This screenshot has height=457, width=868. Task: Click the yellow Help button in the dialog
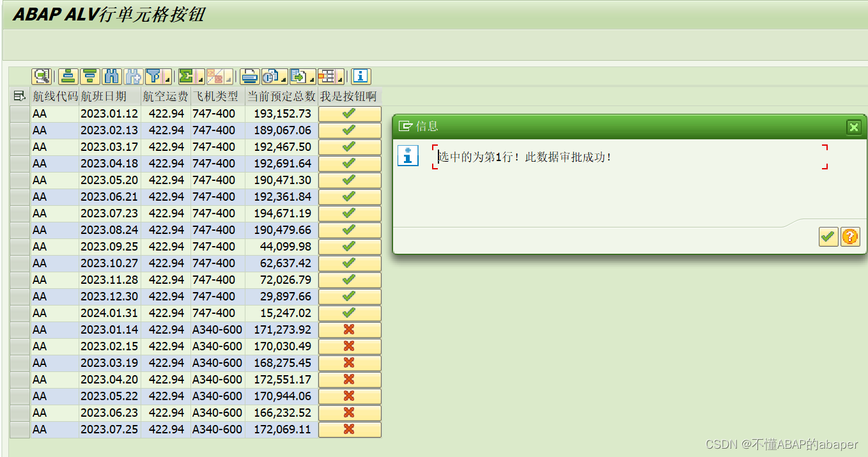point(850,236)
